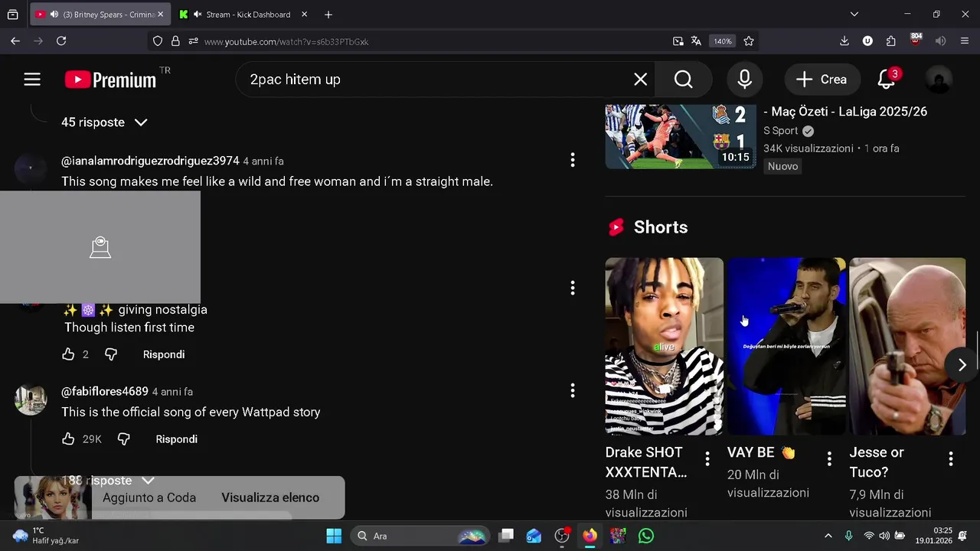Click Visualizza elenco in the toast
The height and width of the screenshot is (551, 980).
click(x=270, y=497)
